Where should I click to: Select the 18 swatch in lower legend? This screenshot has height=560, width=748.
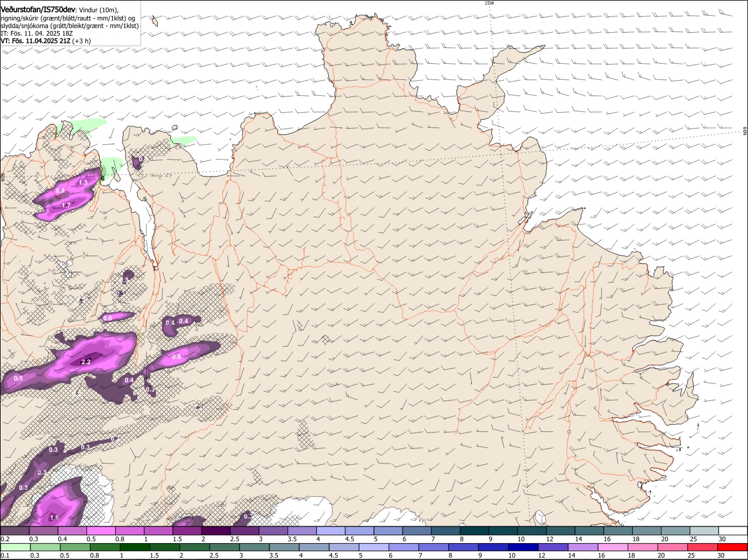[642, 548]
